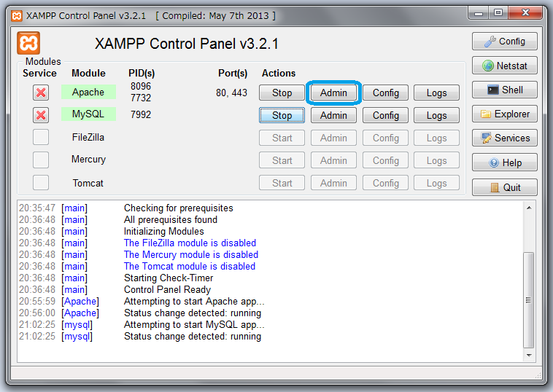Viewport: 553px width, 392px height.
Task: Start the FileZilla module
Action: coord(282,138)
